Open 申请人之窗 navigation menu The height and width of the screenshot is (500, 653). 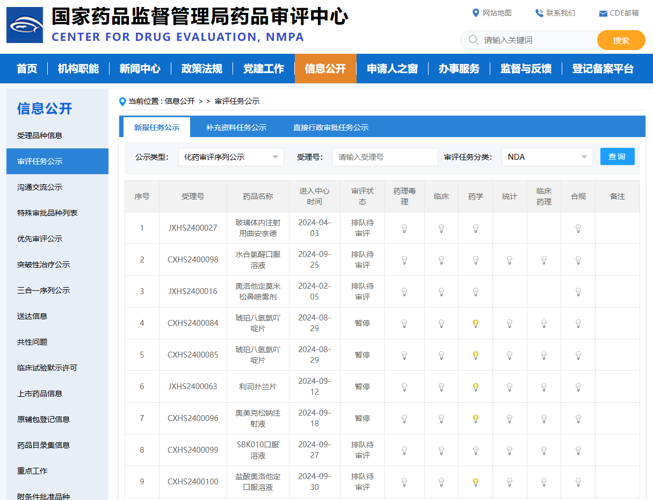tap(392, 69)
